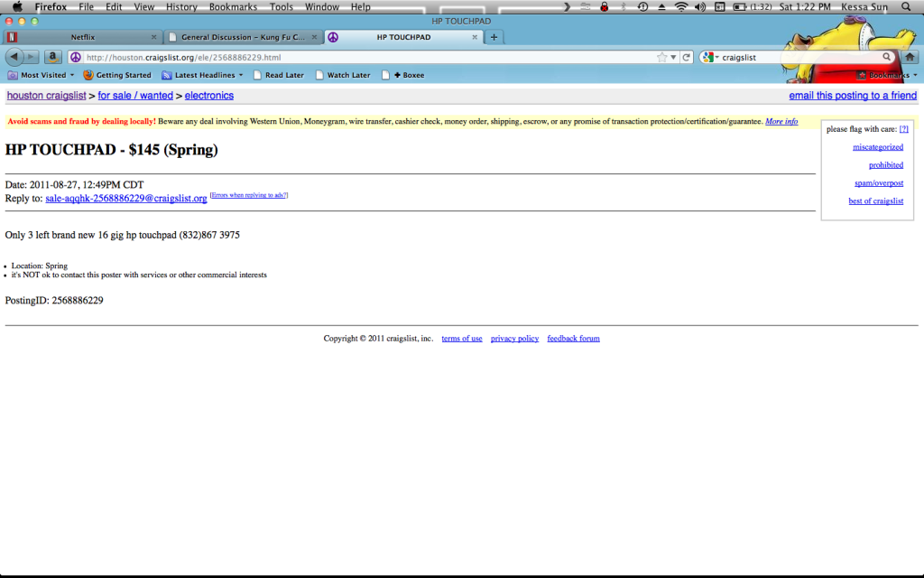924x578 pixels.
Task: Open the More info scam warning link
Action: tap(781, 122)
